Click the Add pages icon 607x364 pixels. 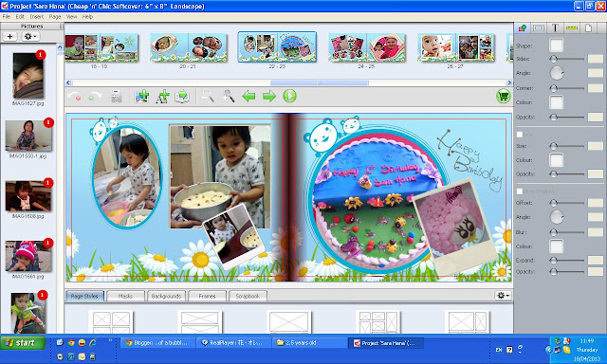pos(182,97)
